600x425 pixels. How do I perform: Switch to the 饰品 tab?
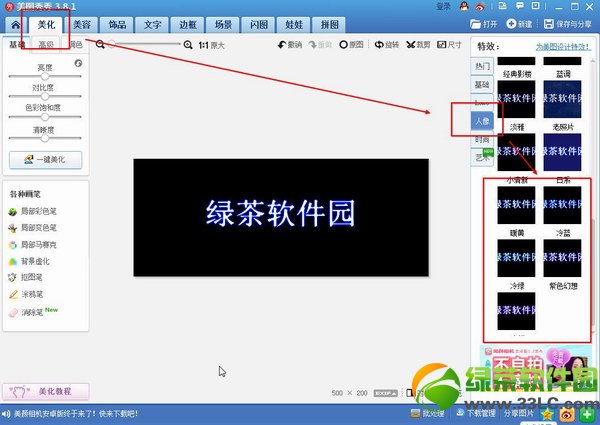[x=117, y=25]
